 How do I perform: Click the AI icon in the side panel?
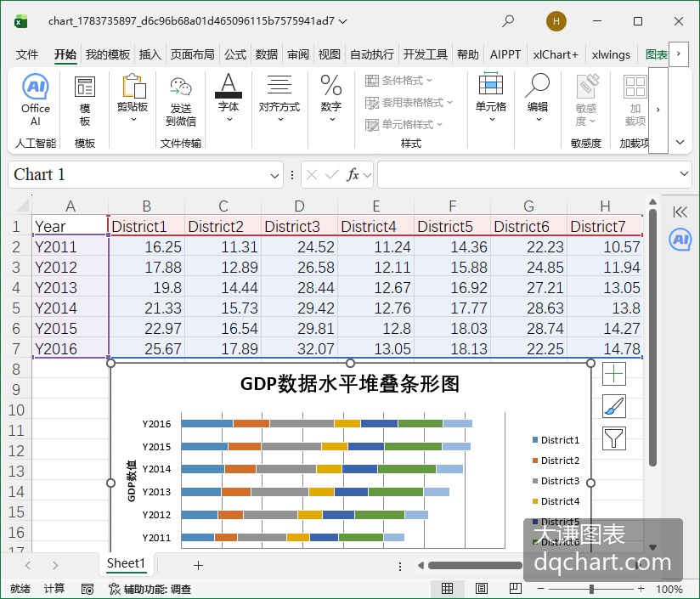(680, 240)
